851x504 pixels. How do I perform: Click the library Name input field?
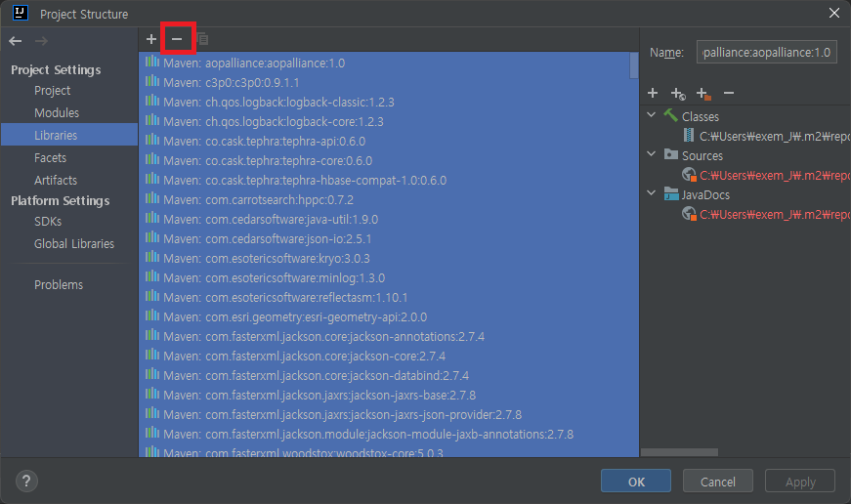pos(766,52)
